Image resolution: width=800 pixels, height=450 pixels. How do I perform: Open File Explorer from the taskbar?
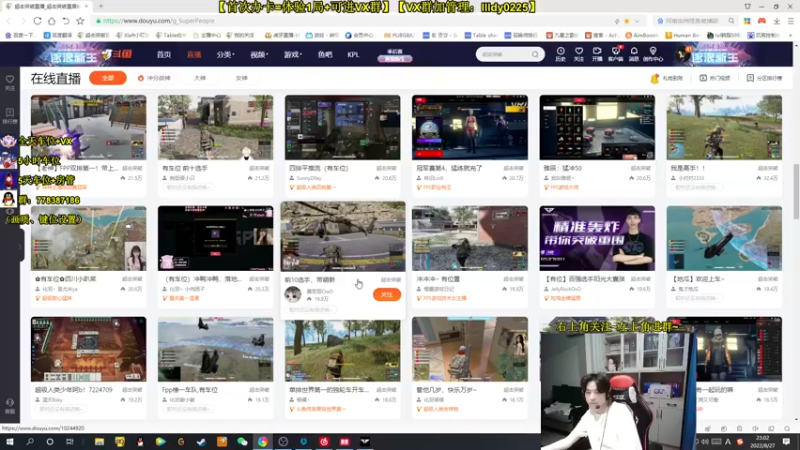tap(99, 441)
